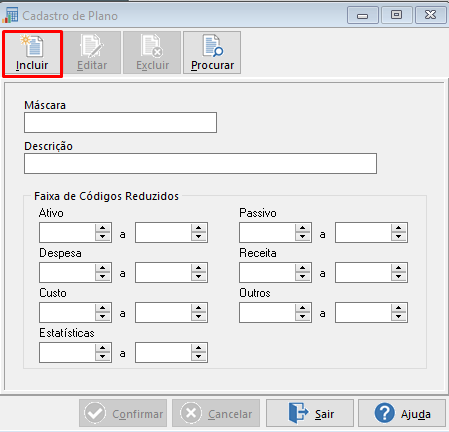Increase the Receita start value
This screenshot has width=449, height=432.
pos(303,268)
